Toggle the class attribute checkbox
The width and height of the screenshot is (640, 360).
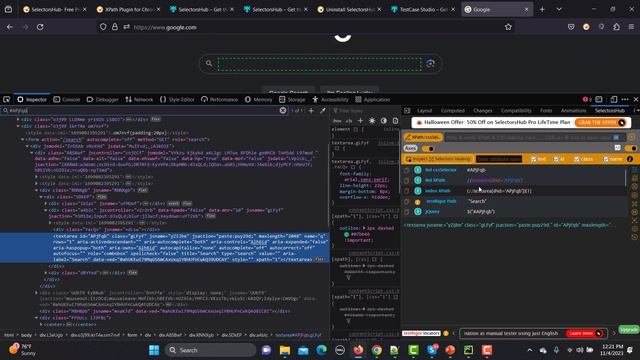click(x=577, y=159)
